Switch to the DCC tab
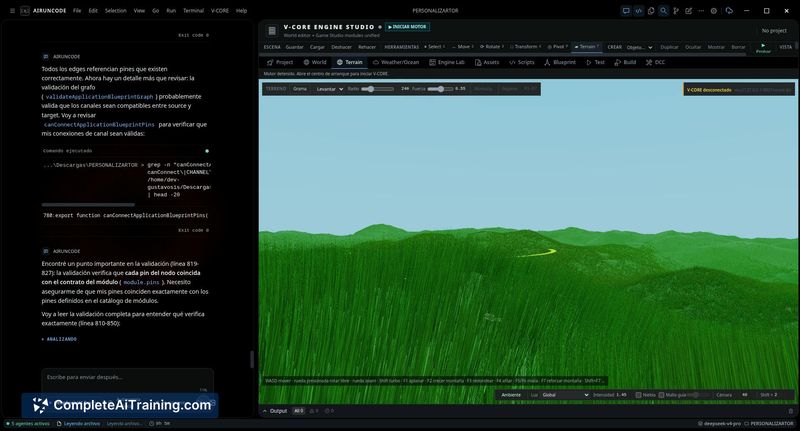The image size is (800, 431). pyautogui.click(x=655, y=62)
